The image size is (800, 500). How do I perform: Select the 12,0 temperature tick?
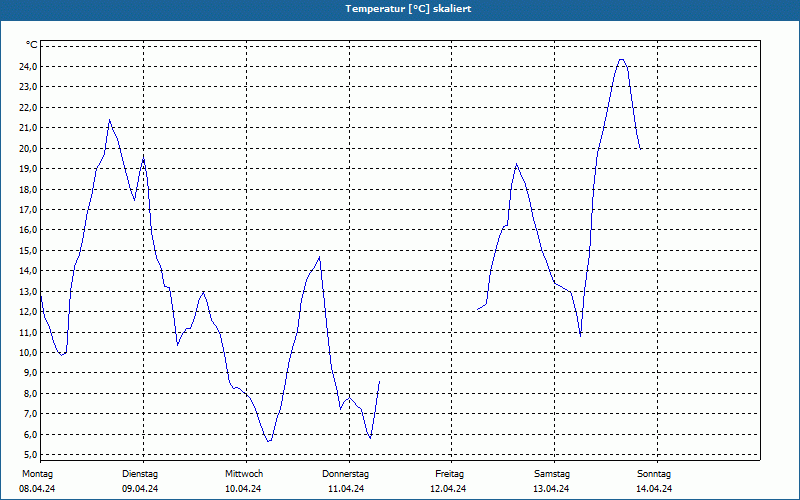click(x=28, y=312)
